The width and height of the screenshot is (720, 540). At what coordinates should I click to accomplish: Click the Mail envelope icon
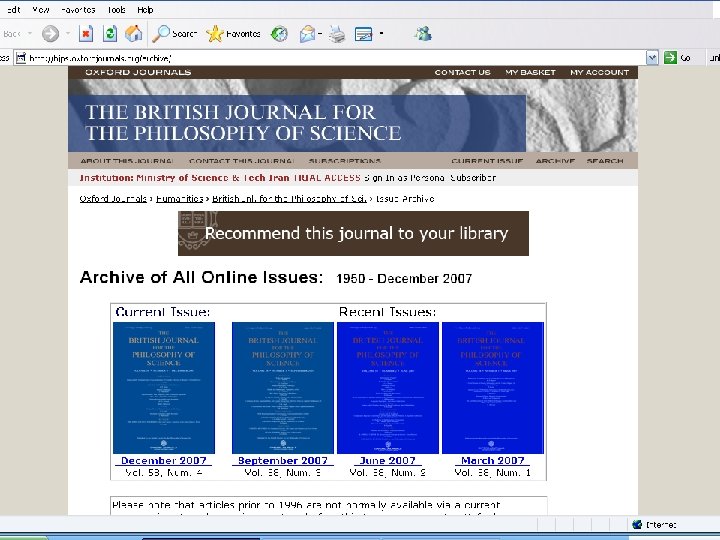pos(307,34)
